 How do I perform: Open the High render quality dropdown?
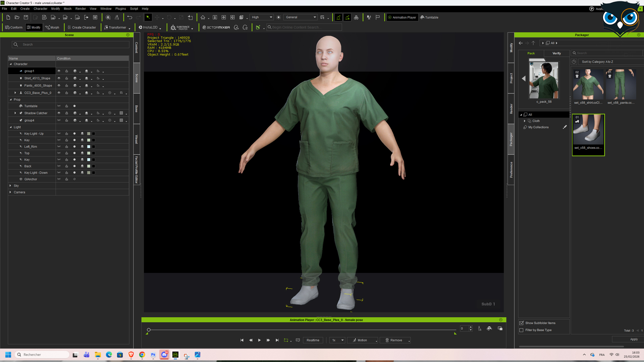pos(262,17)
